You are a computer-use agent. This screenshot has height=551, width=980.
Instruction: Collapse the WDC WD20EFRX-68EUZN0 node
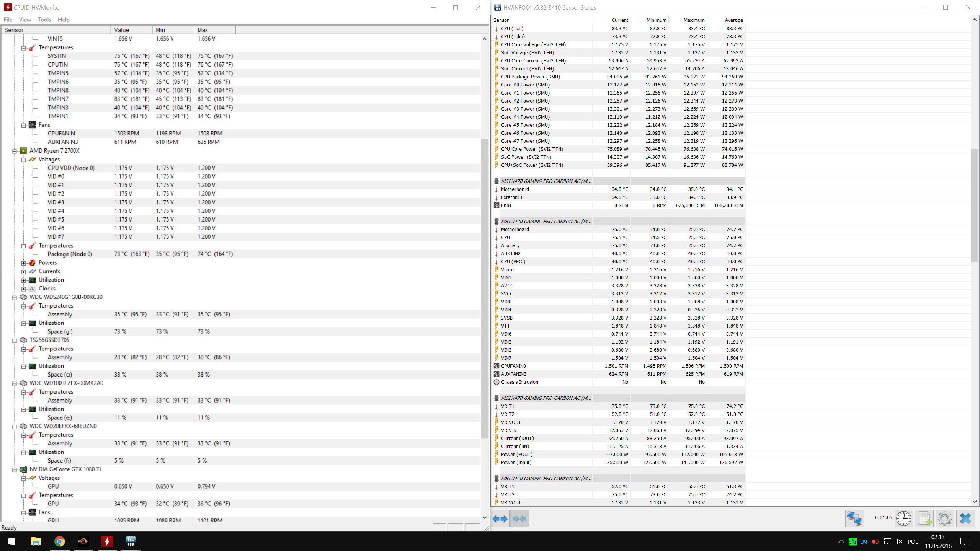click(x=15, y=426)
